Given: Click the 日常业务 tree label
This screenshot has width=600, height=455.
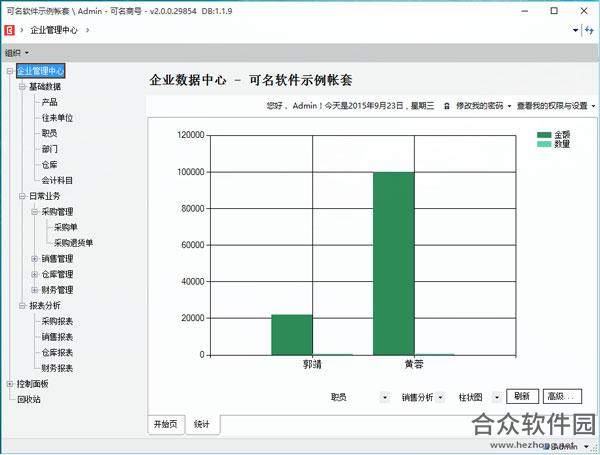Looking at the screenshot, I should 45,196.
